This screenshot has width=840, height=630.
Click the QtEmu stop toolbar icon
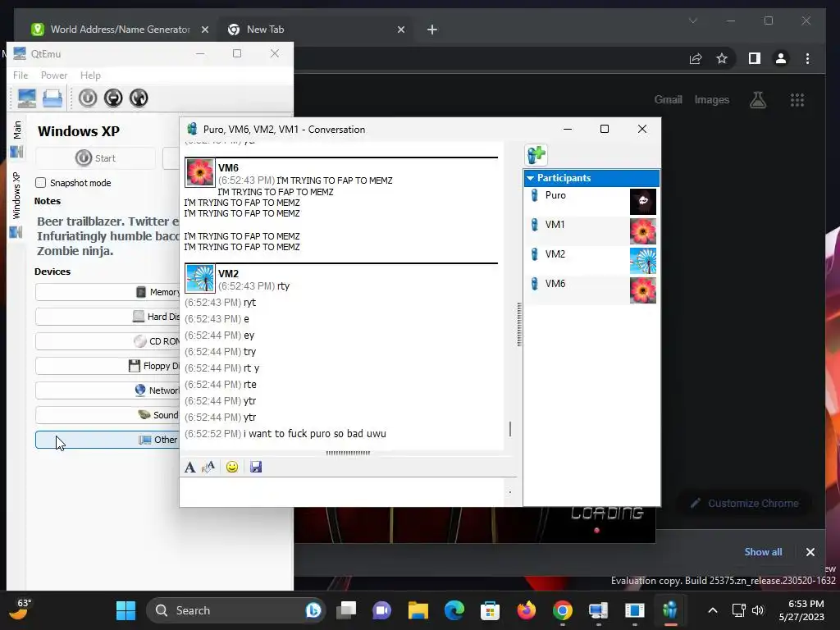(x=113, y=98)
